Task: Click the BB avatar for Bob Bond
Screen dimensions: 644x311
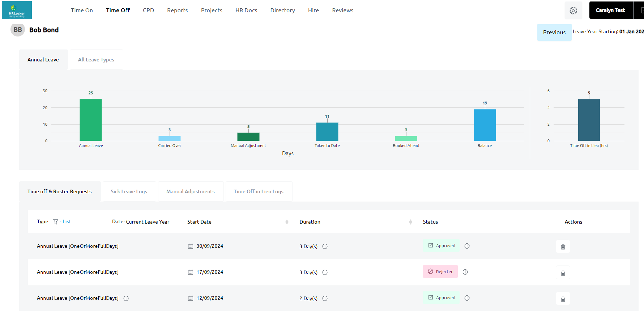Action: point(18,30)
